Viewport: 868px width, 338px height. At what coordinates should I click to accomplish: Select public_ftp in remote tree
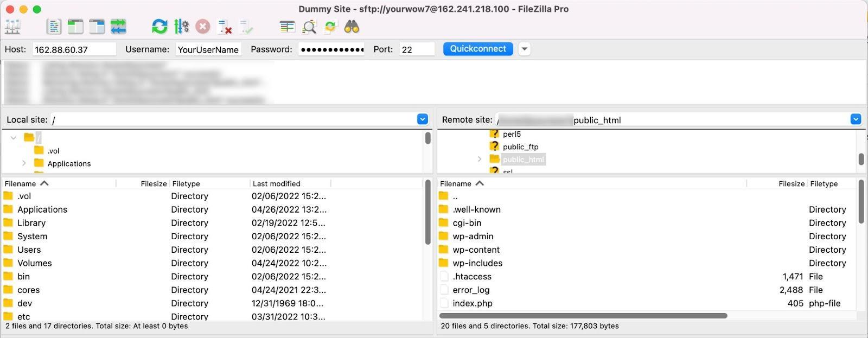tap(520, 146)
